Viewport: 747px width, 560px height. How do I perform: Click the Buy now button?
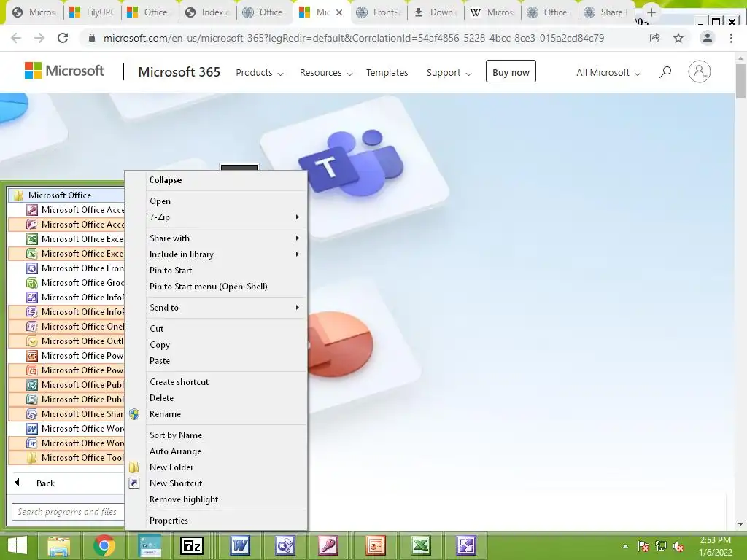(511, 71)
